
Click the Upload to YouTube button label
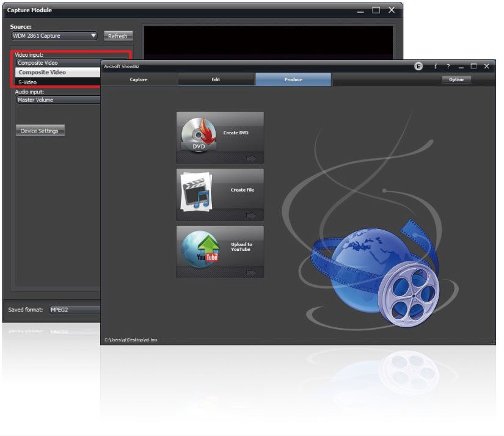point(241,247)
